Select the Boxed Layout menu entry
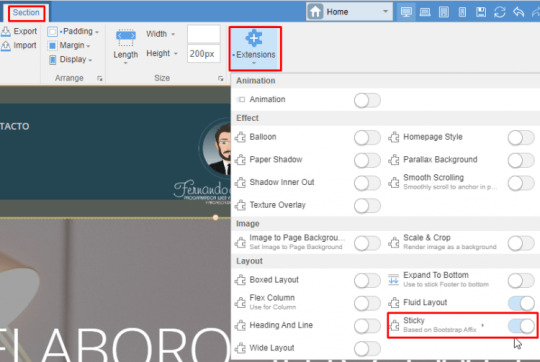 [x=274, y=280]
